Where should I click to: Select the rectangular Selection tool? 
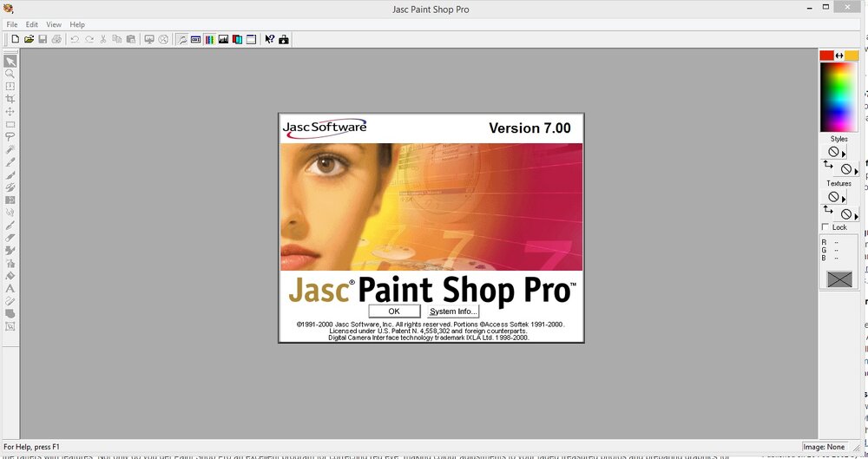coord(10,124)
